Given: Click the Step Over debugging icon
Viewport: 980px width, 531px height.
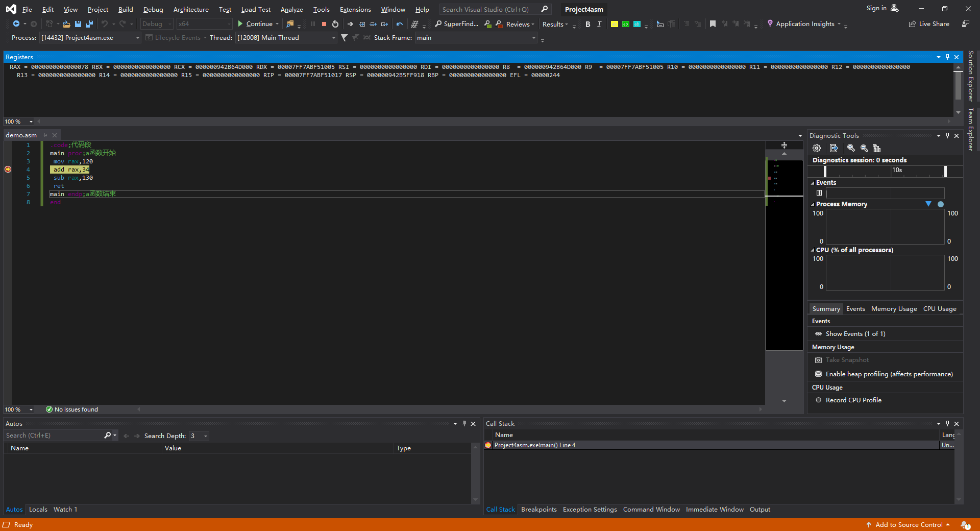Looking at the screenshot, I should pyautogui.click(x=373, y=24).
